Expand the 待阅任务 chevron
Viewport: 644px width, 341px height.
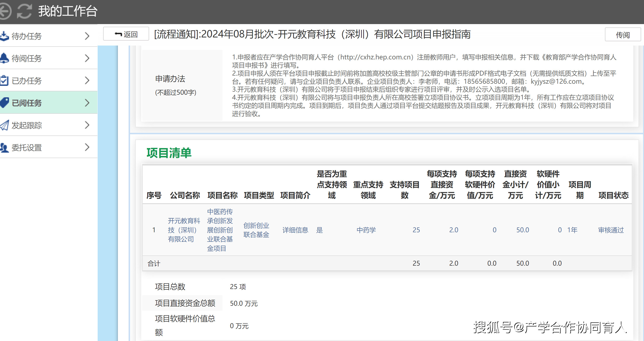pyautogui.click(x=87, y=58)
